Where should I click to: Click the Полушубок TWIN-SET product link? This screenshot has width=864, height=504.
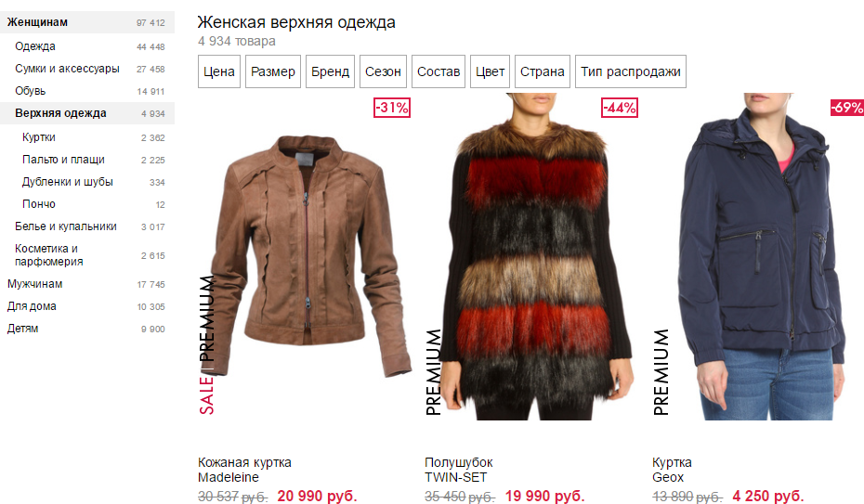[x=458, y=470]
